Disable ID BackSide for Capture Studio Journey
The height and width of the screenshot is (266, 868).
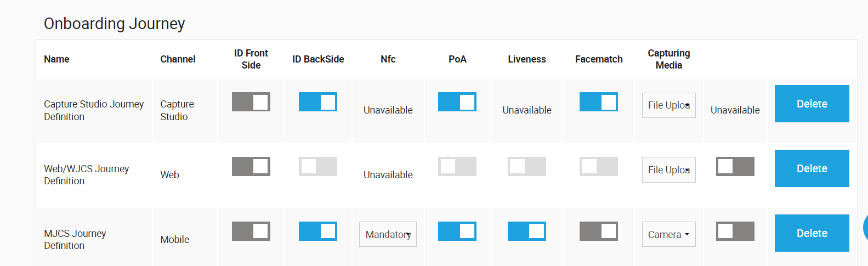point(318,102)
